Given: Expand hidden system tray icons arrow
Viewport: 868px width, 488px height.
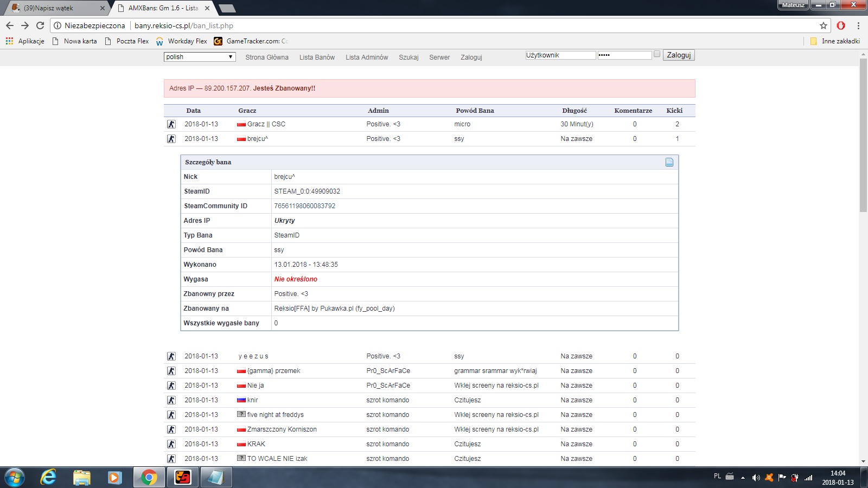Looking at the screenshot, I should 743,478.
